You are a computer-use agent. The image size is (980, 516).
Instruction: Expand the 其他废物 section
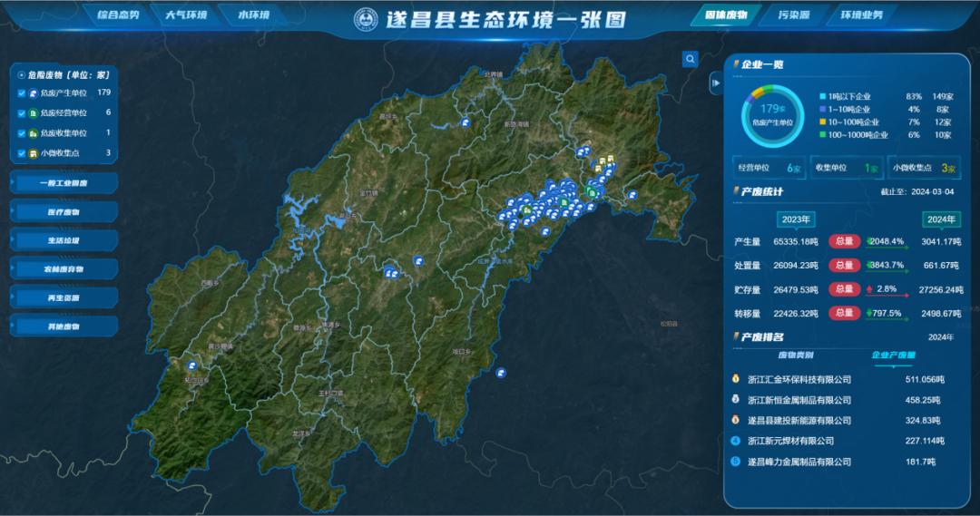click(x=64, y=326)
